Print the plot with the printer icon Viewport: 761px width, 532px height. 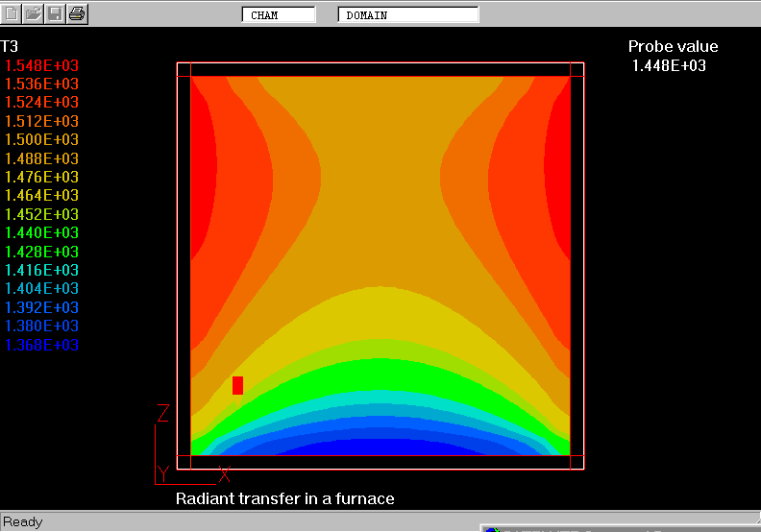(x=77, y=13)
